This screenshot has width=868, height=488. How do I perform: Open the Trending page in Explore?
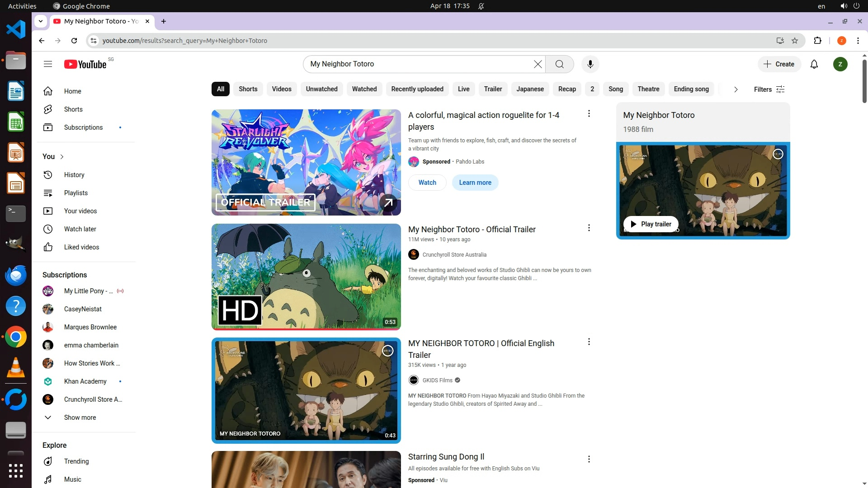[x=76, y=461]
